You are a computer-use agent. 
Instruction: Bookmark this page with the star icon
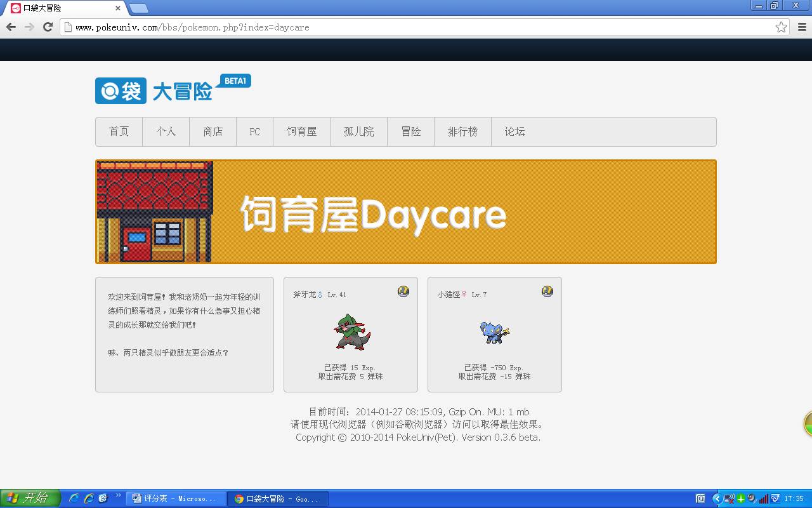(781, 27)
